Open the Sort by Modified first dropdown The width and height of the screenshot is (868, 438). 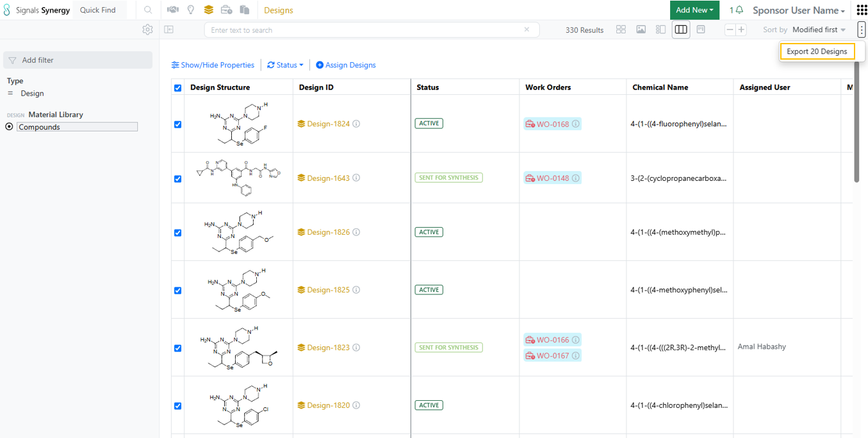(819, 29)
